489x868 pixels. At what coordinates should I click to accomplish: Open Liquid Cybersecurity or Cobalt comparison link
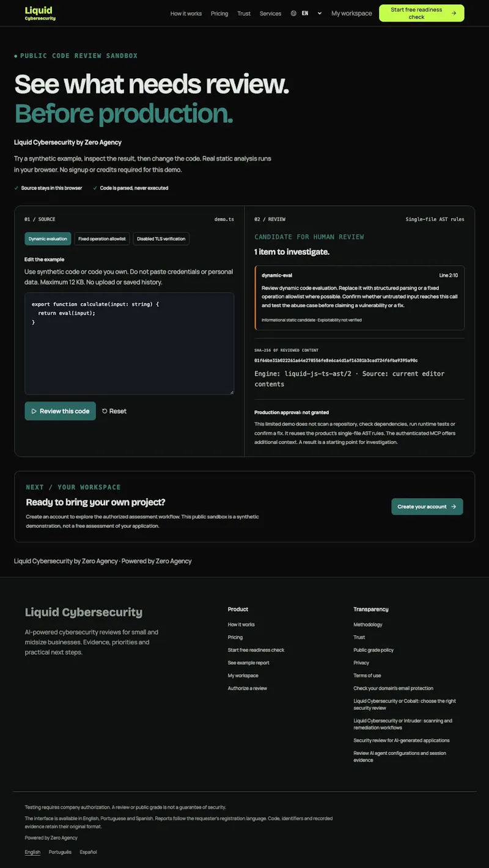pyautogui.click(x=405, y=704)
